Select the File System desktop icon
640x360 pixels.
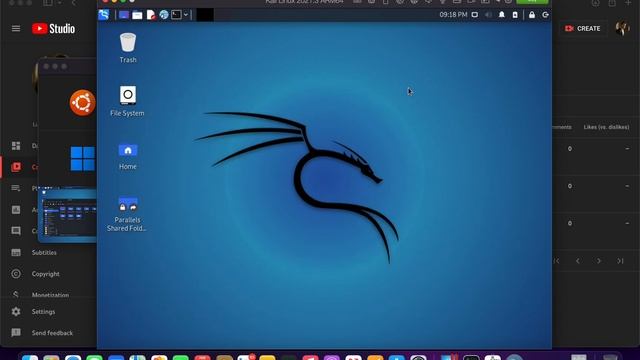pos(127,101)
